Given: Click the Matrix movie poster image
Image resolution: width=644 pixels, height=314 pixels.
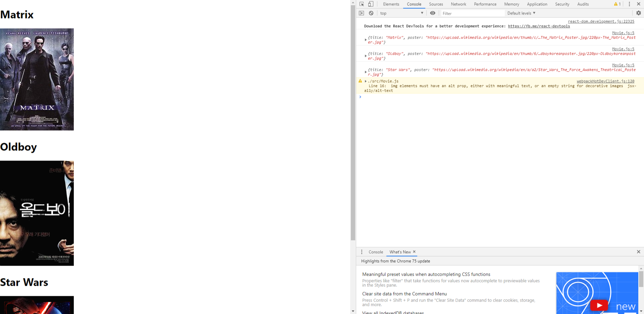Looking at the screenshot, I should [x=37, y=79].
